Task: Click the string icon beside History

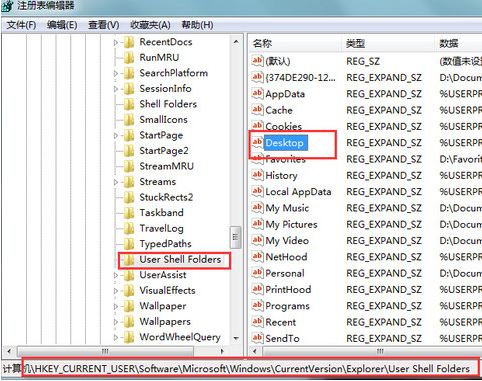Action: 257,175
